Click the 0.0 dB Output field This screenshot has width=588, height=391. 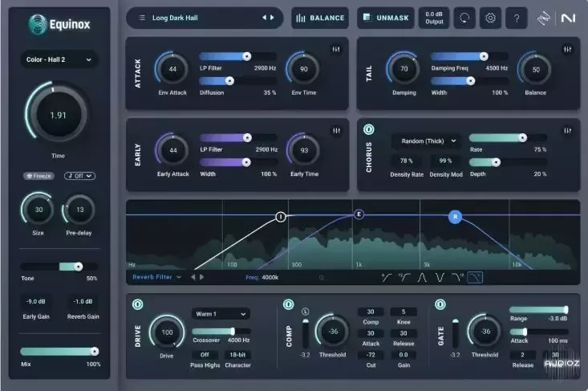pyautogui.click(x=434, y=18)
